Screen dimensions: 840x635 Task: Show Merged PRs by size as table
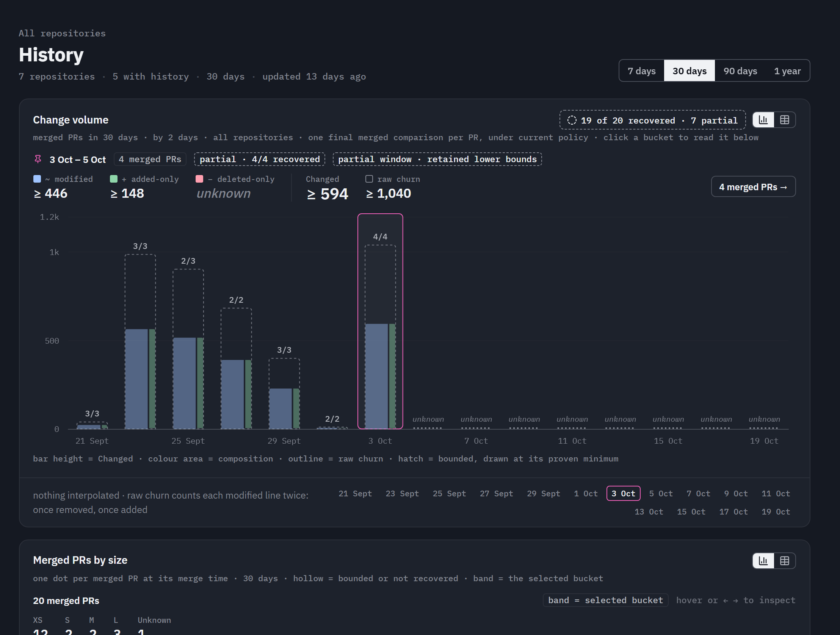785,561
